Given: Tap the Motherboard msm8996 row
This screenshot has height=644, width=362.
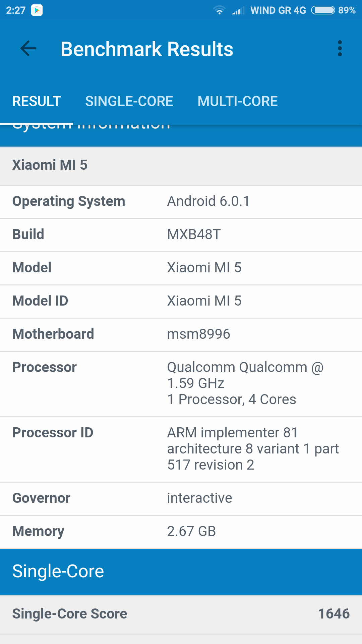Looking at the screenshot, I should point(181,334).
